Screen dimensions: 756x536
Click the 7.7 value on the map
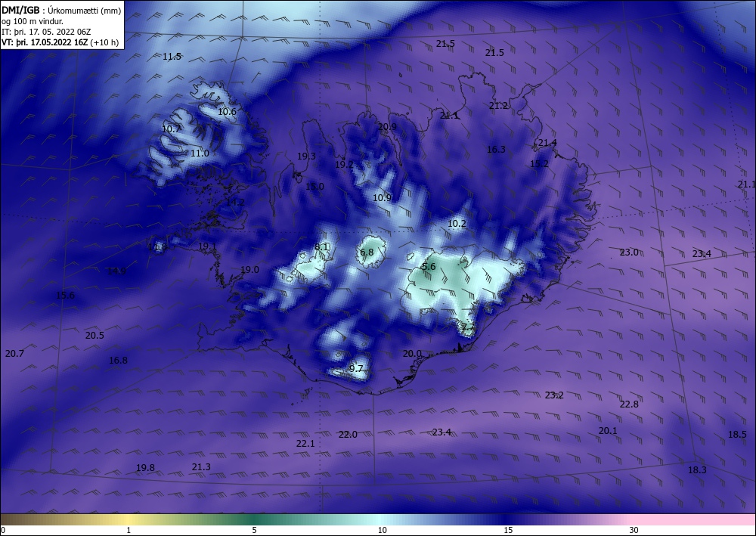coord(468,328)
